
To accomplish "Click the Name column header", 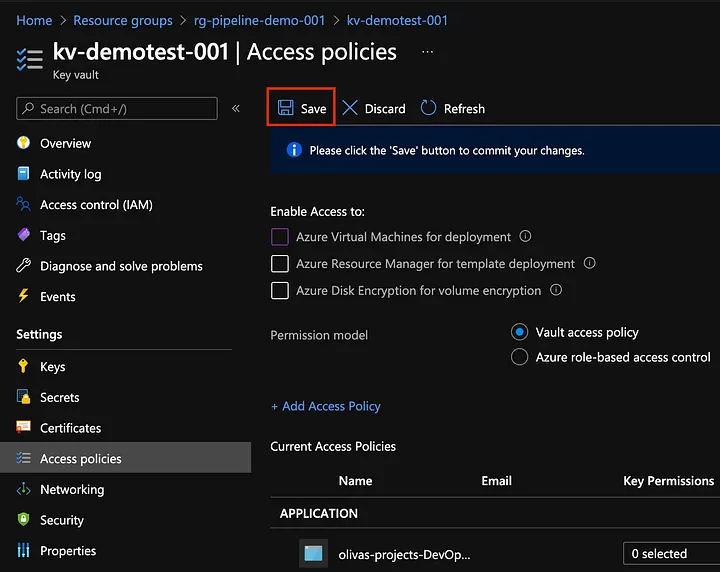I will (x=355, y=481).
